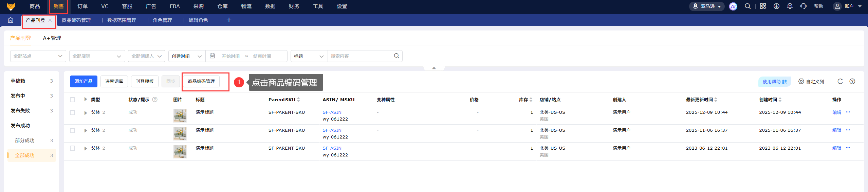Expand 父体 row dated 2023-06-12

86,149
